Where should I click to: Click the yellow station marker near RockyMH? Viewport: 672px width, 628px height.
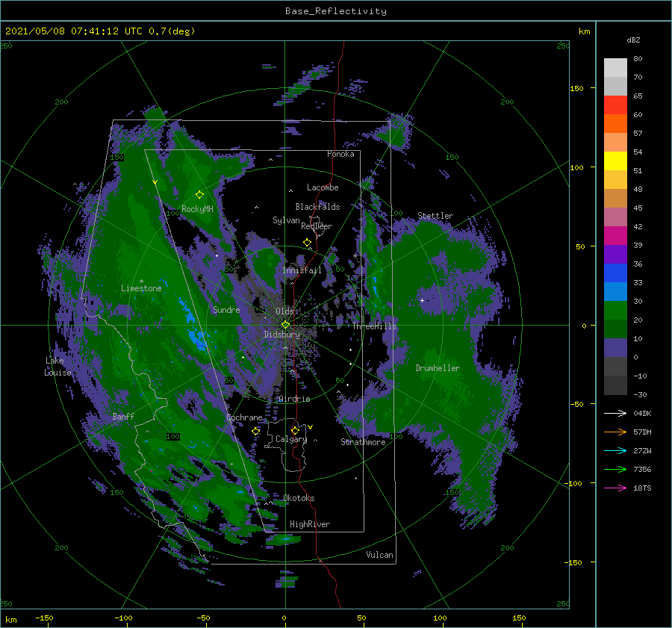pos(199,195)
